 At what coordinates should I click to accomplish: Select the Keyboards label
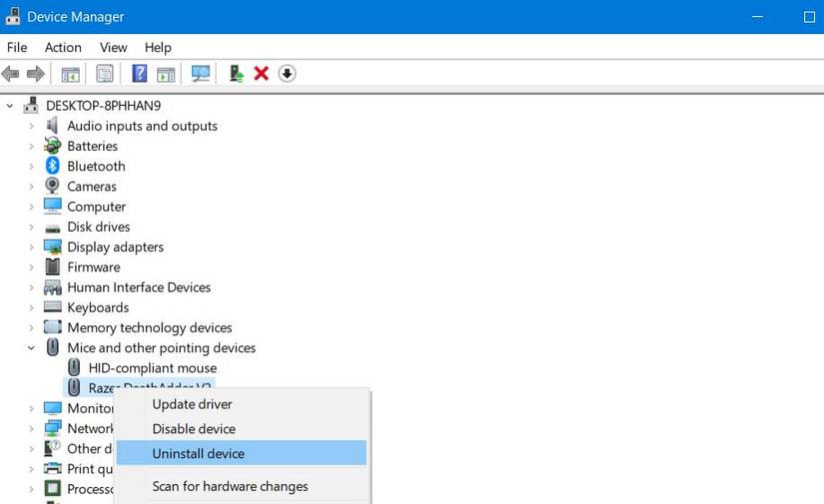pyautogui.click(x=98, y=307)
